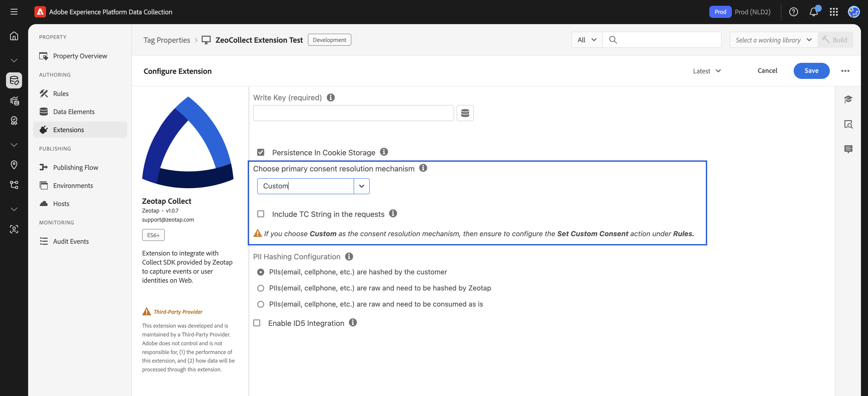Open the consent resolution mechanism dropdown
Screen dimensions: 868x396
pyautogui.click(x=362, y=186)
